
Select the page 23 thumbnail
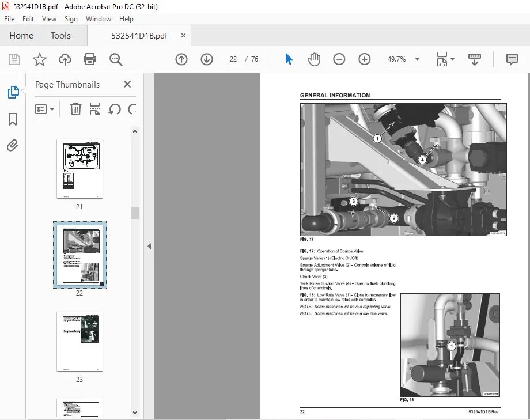pyautogui.click(x=79, y=342)
